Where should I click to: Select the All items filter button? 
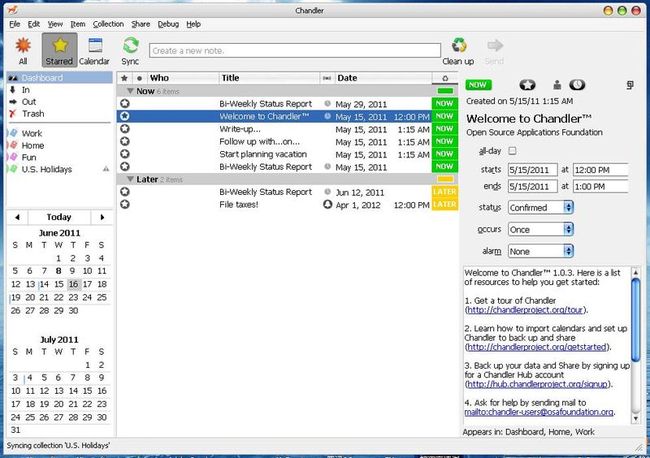[23, 50]
